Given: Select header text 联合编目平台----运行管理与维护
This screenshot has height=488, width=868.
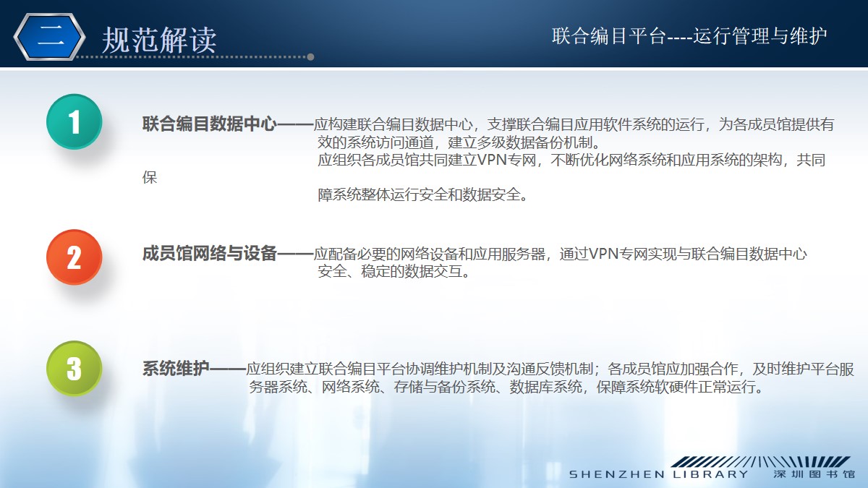Looking at the screenshot, I should tap(689, 35).
